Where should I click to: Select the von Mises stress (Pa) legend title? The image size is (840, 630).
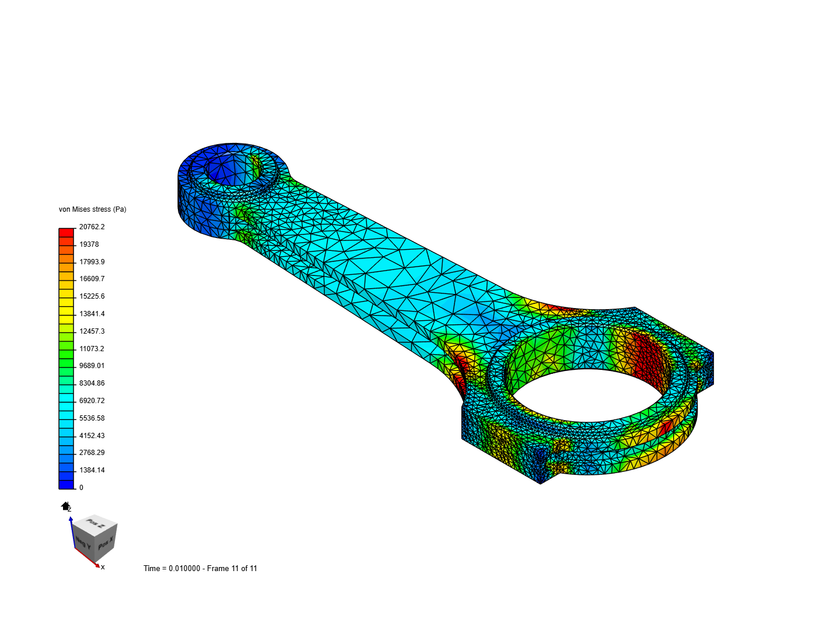coord(92,209)
